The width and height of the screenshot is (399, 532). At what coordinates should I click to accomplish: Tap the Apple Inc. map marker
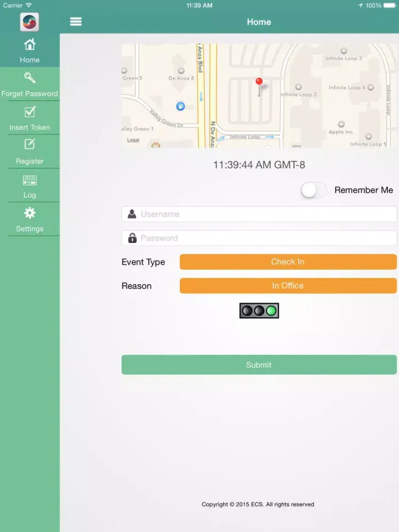coord(342,124)
